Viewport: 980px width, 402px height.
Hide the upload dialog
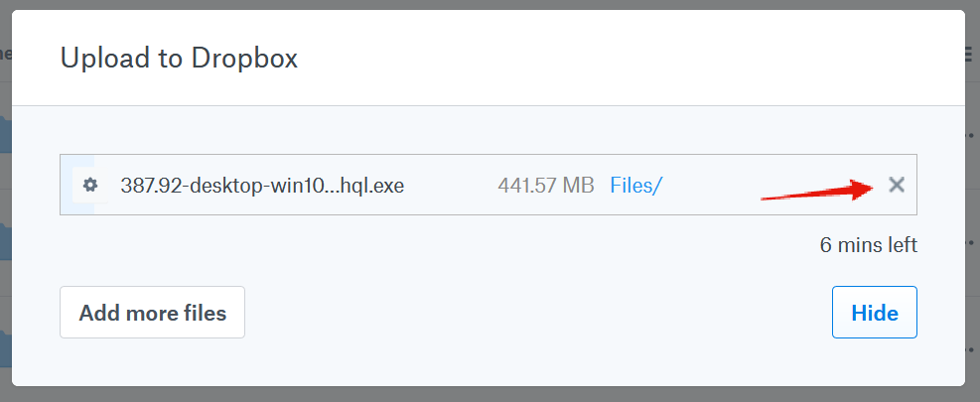tap(874, 313)
